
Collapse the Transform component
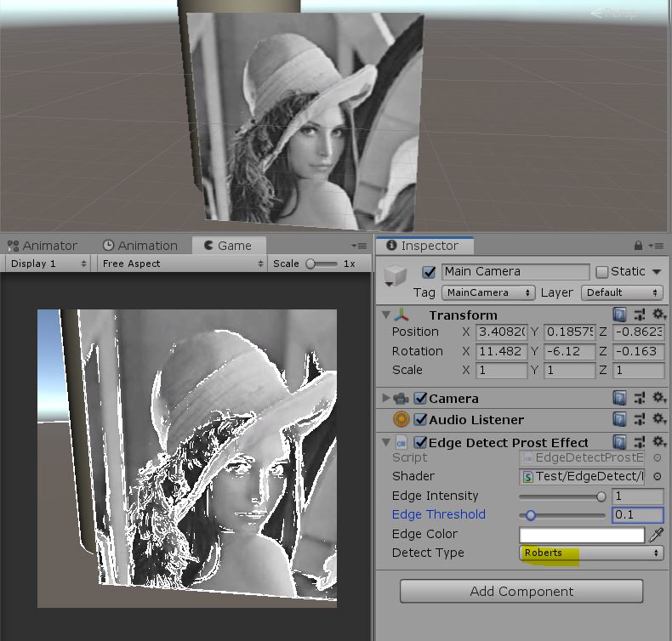[x=385, y=315]
